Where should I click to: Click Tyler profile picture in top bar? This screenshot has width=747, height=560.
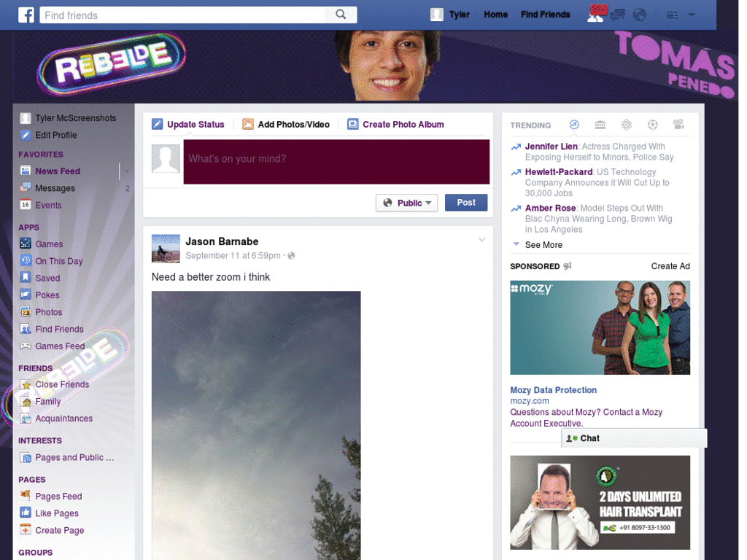click(x=436, y=15)
